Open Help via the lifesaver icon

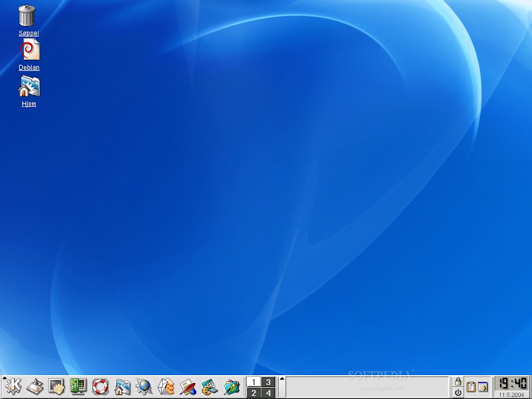coord(100,386)
